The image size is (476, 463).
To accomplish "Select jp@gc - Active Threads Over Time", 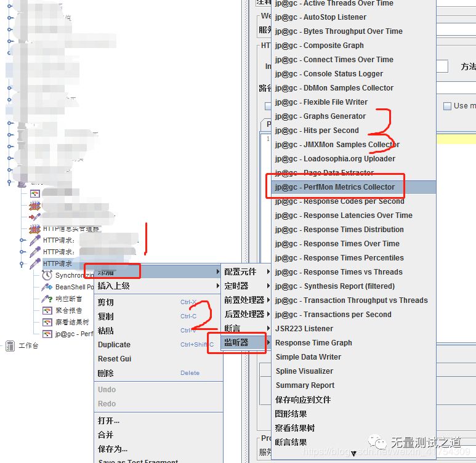I will (x=353, y=3).
